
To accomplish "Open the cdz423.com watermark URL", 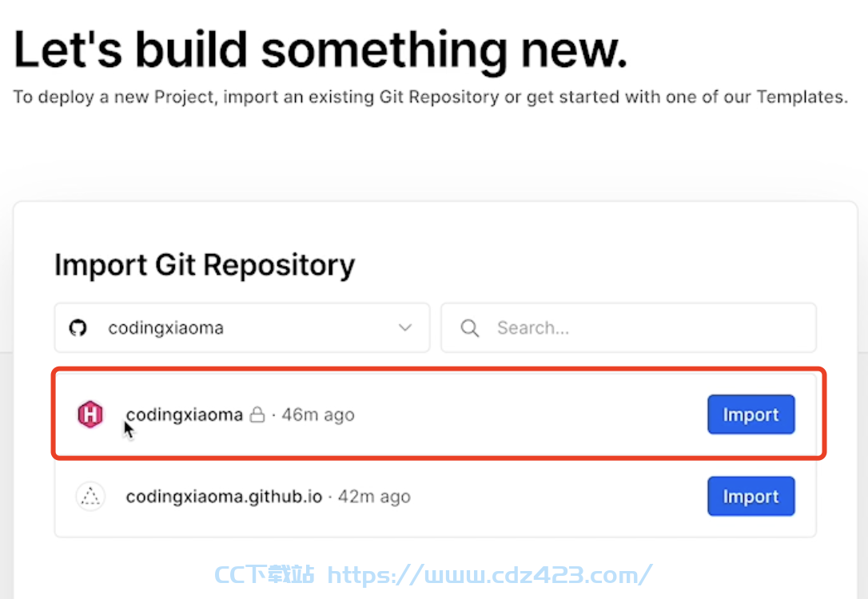I will (489, 575).
